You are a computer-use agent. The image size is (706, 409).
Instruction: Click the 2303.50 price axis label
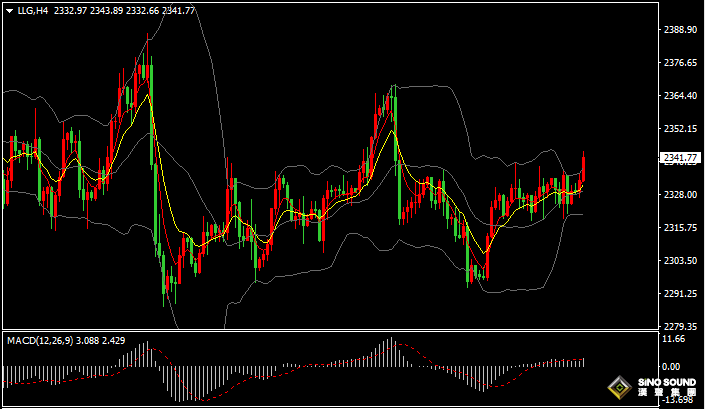(x=680, y=261)
